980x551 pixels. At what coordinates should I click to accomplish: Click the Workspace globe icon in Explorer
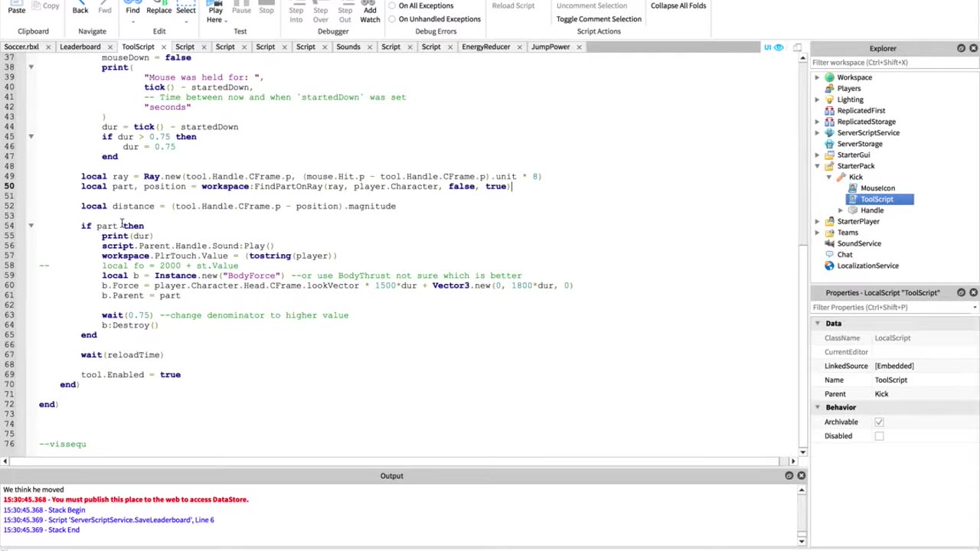(x=829, y=77)
